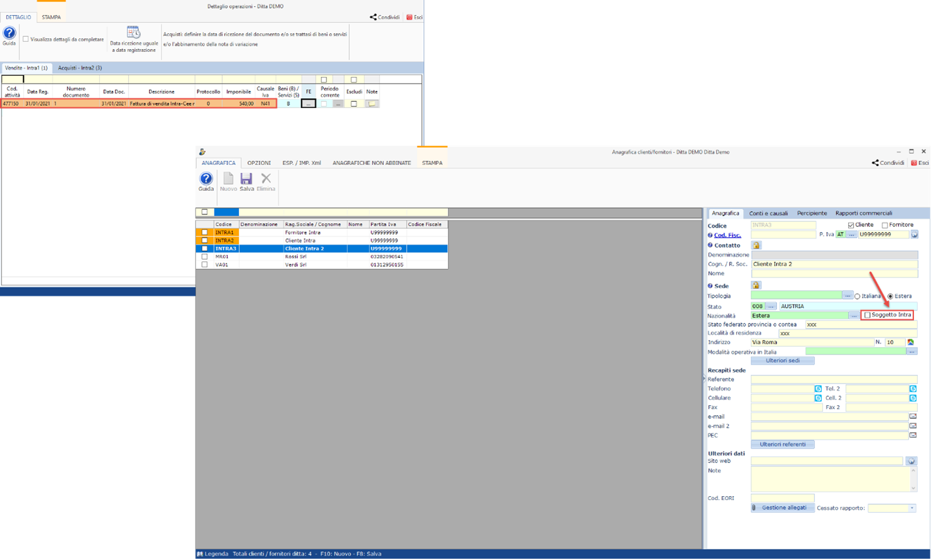Click the Skype icon beside Telefono field
The image size is (931, 560).
pos(818,389)
